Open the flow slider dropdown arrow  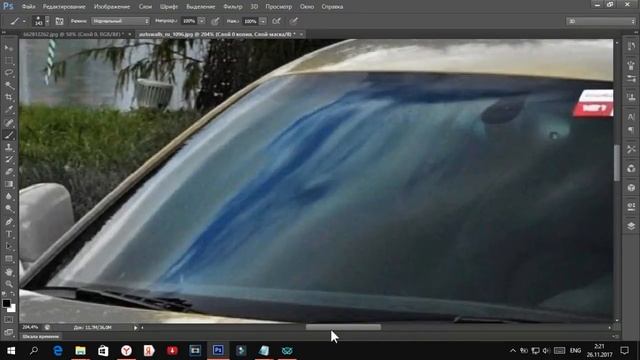pos(263,21)
